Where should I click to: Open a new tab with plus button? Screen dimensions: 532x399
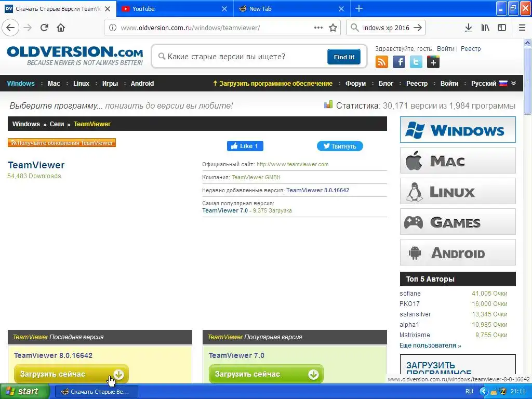[359, 8]
